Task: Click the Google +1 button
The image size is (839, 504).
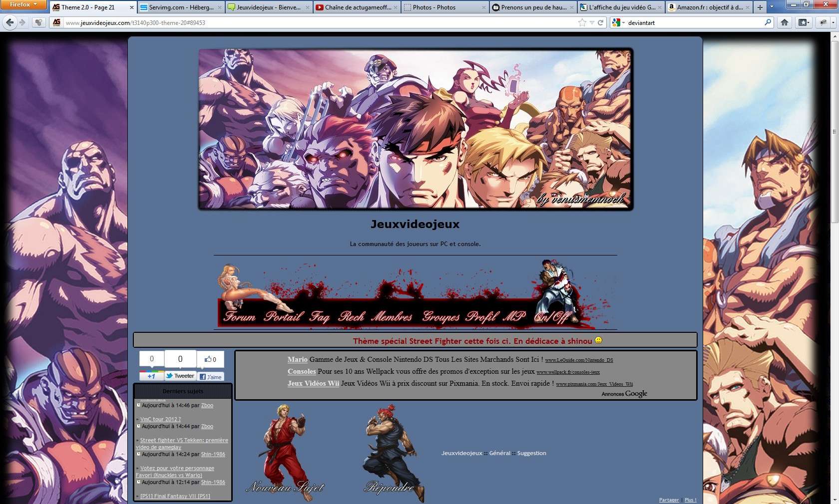Action: point(151,376)
